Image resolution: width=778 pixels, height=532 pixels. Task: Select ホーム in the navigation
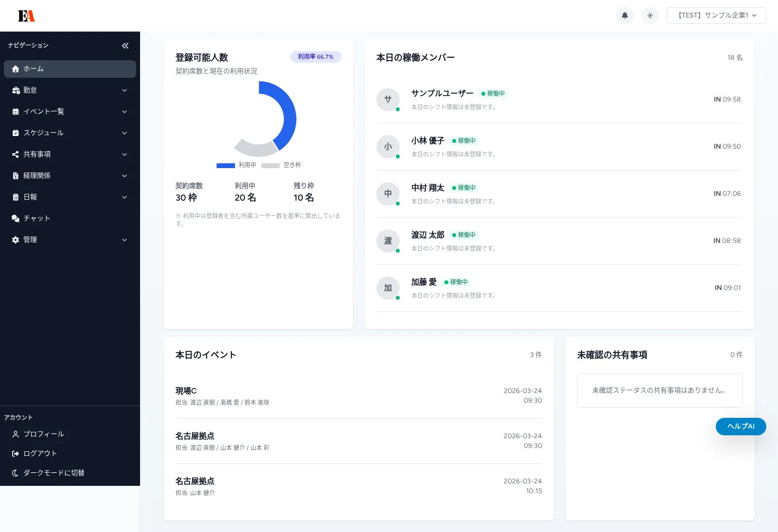click(34, 69)
